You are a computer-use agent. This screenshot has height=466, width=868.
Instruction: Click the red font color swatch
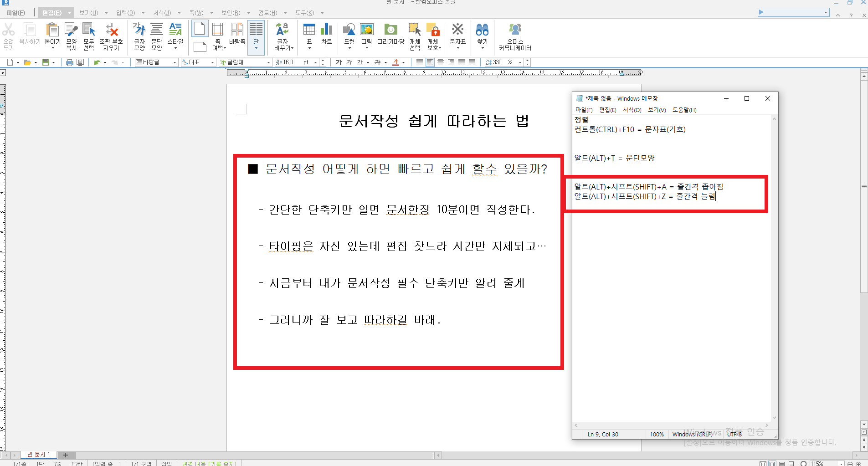395,62
